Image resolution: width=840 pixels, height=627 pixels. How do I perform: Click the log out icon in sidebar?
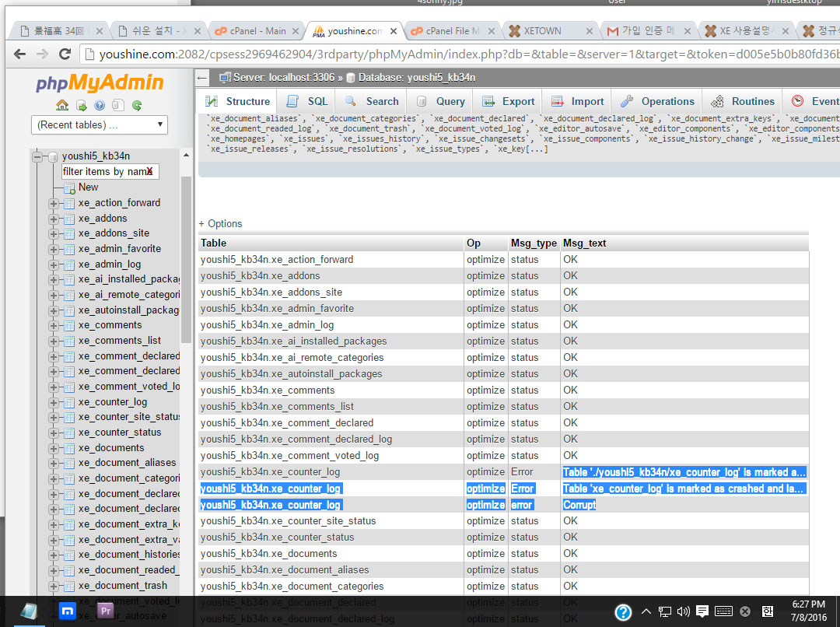81,105
